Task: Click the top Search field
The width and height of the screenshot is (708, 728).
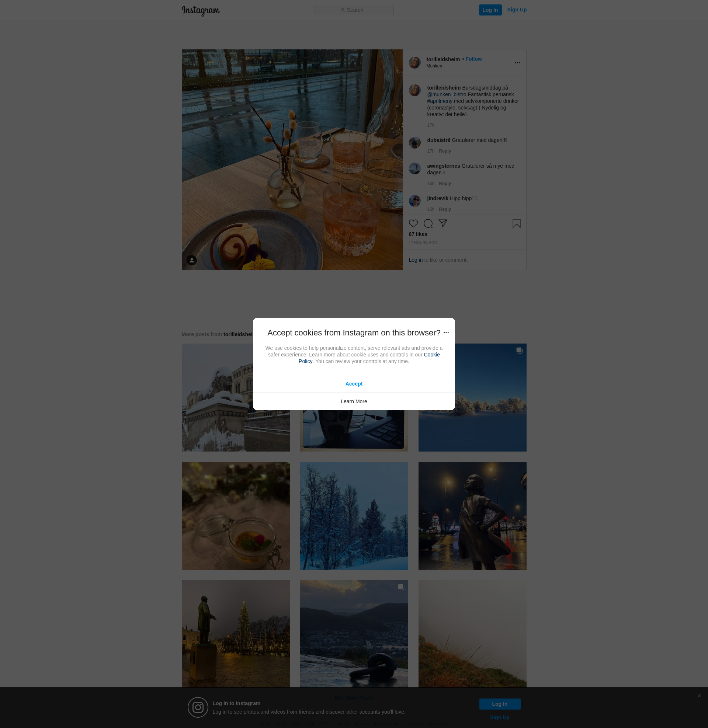Action: point(354,10)
